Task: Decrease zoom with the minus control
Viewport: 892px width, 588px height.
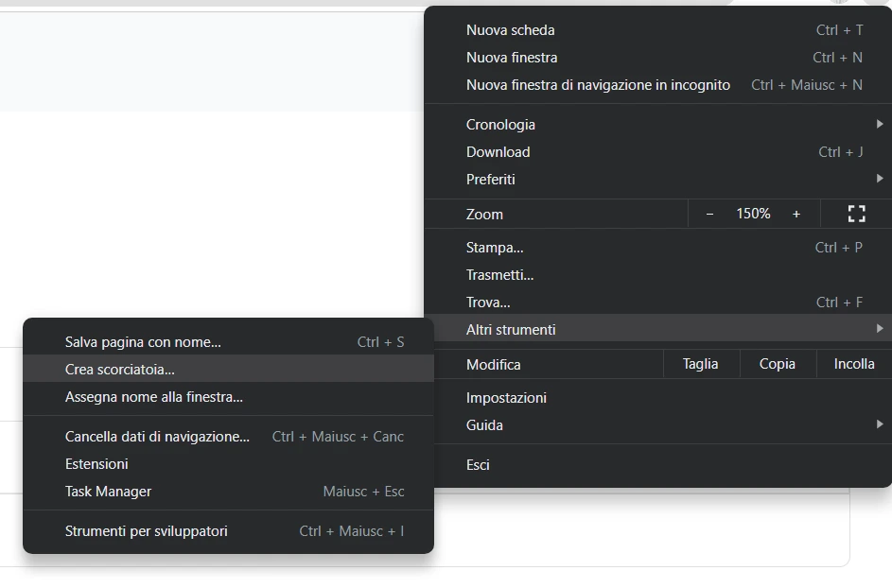Action: (x=708, y=214)
